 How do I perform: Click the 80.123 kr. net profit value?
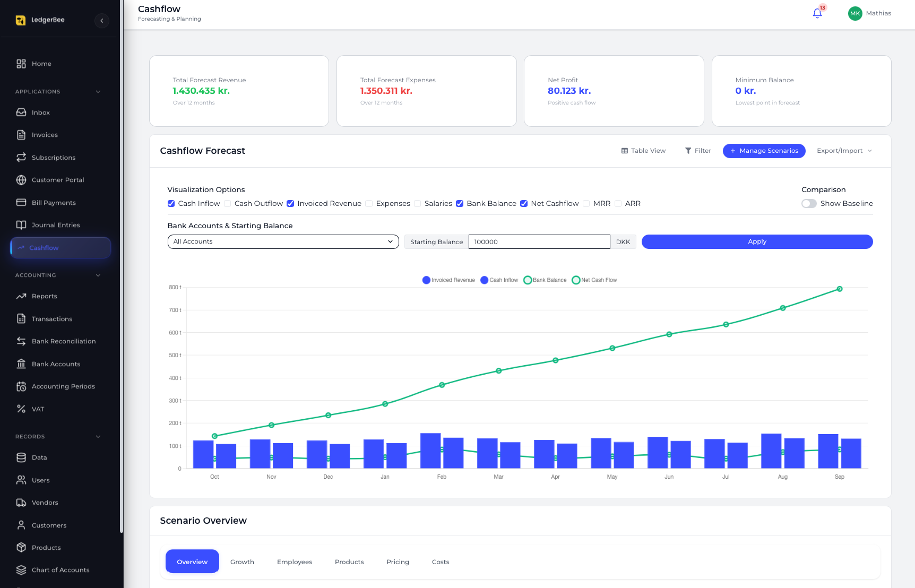(569, 91)
